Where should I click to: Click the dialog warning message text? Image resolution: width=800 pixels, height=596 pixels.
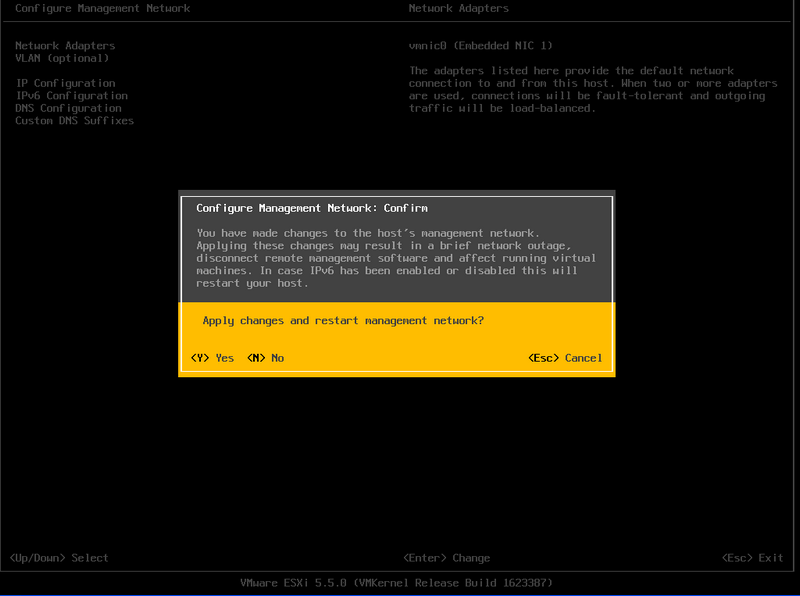tap(396, 258)
